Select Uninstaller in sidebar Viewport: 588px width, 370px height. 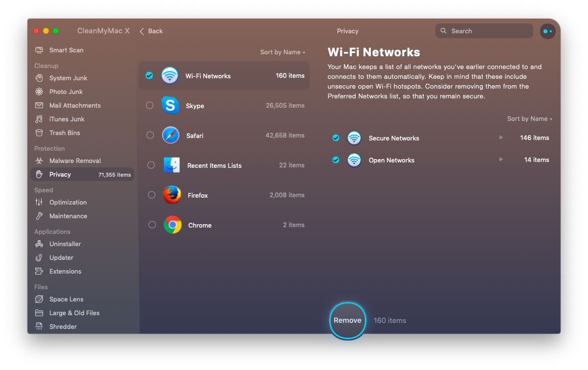[x=82, y=244]
